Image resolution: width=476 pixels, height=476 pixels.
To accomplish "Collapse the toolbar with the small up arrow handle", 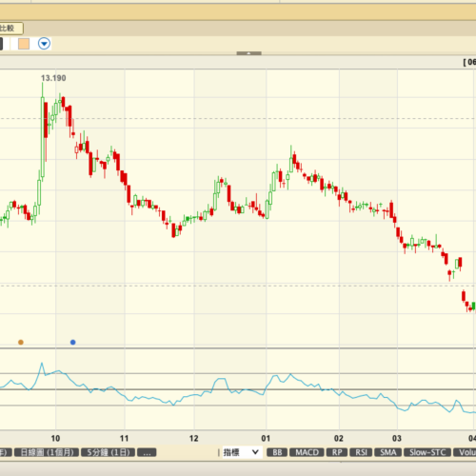I will [248, 53].
